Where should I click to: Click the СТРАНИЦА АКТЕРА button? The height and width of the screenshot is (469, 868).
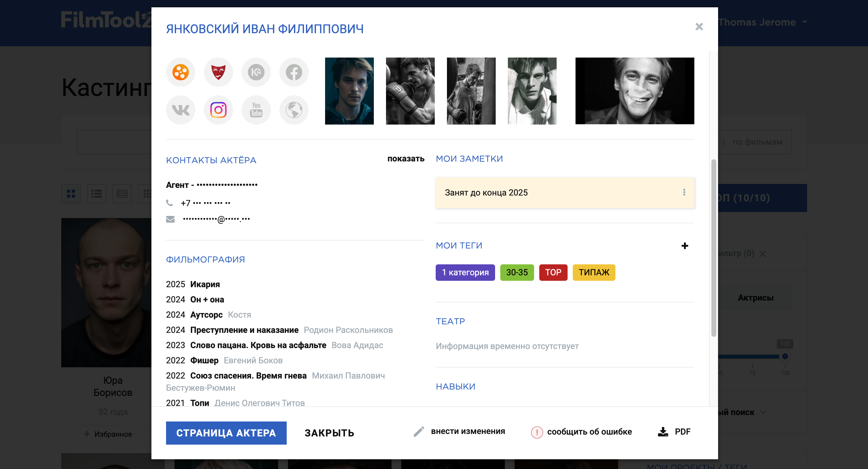[226, 433]
